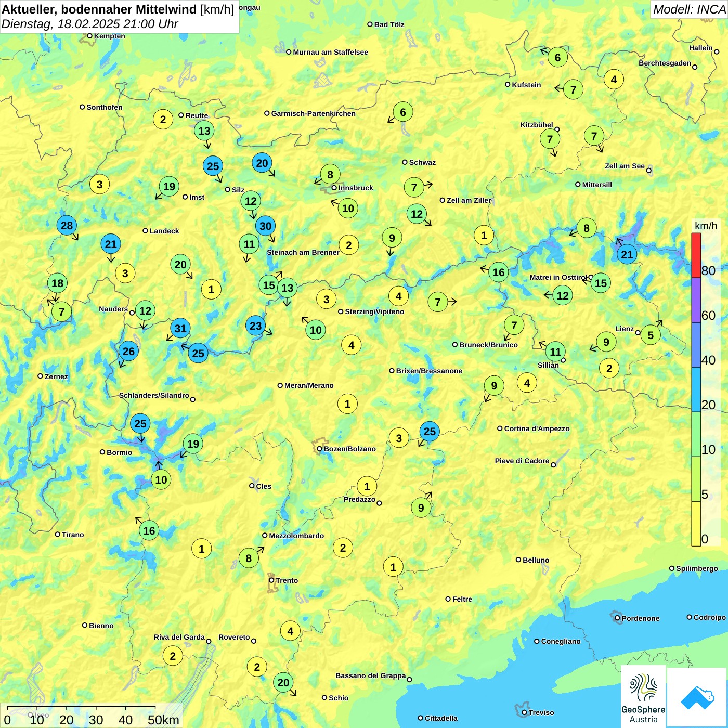728x728 pixels.
Task: Select the 26 km/h station near Zernez
Action: click(x=128, y=351)
